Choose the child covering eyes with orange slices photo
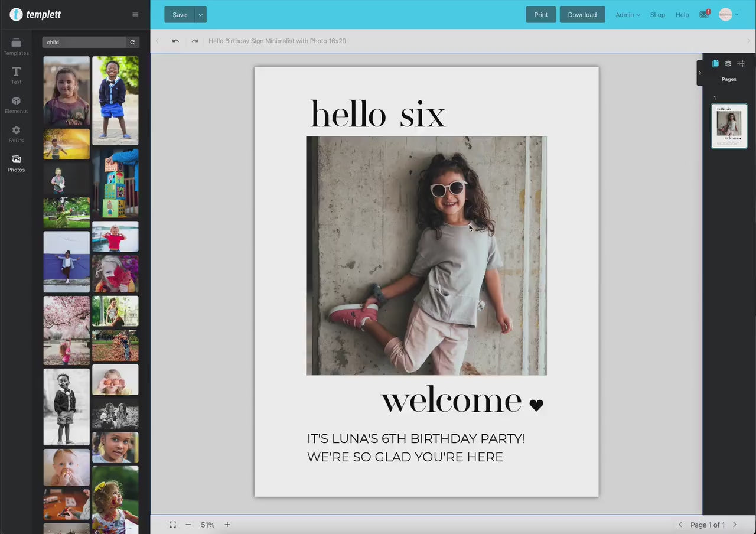The image size is (756, 534). point(115,379)
